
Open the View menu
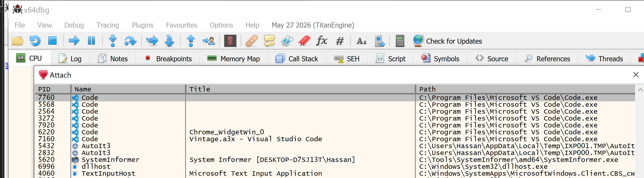coord(45,25)
